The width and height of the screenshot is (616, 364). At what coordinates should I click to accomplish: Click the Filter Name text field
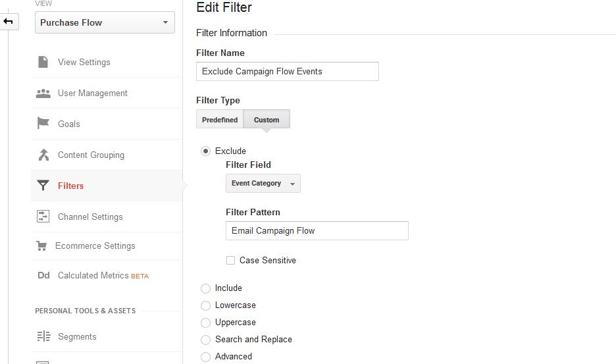pyautogui.click(x=287, y=71)
